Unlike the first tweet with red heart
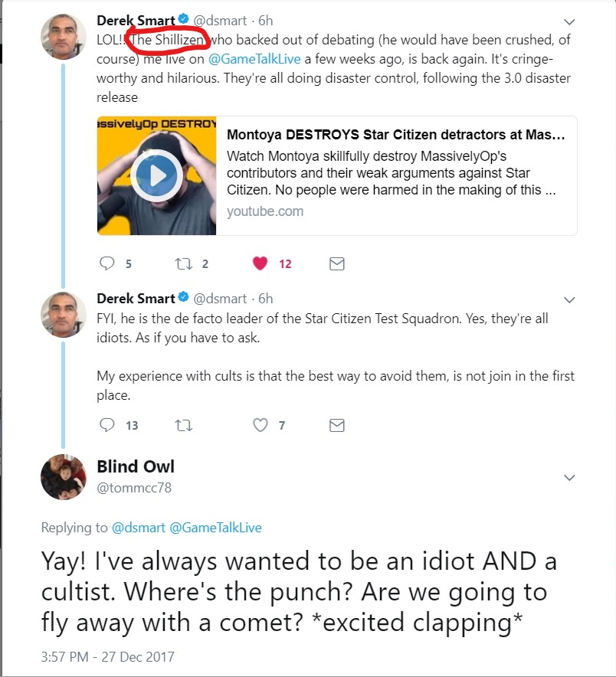The height and width of the screenshot is (677, 616). 260,263
